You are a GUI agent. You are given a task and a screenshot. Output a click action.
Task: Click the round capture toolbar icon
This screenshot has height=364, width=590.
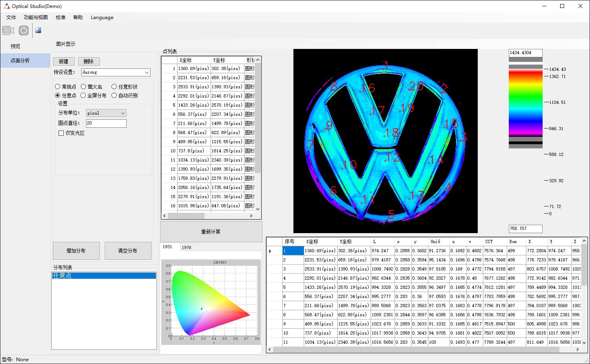tap(24, 30)
